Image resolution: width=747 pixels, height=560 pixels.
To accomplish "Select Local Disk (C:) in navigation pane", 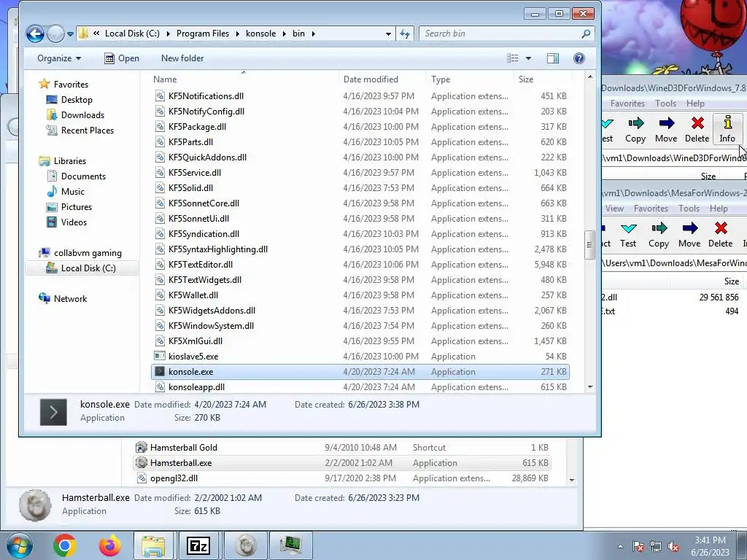I will (x=88, y=268).
